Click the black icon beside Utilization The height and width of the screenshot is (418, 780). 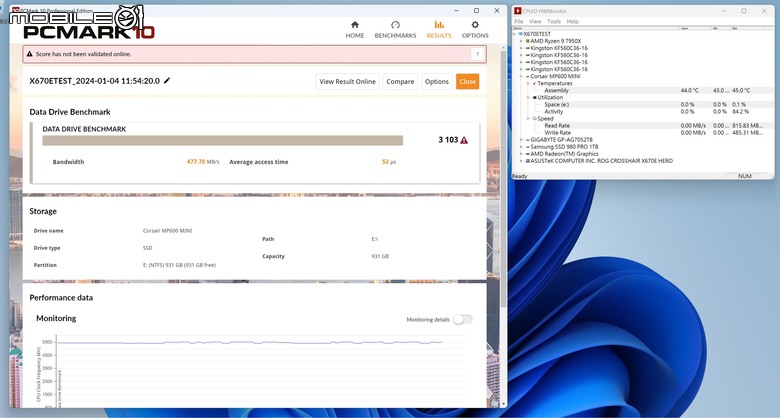tap(535, 98)
